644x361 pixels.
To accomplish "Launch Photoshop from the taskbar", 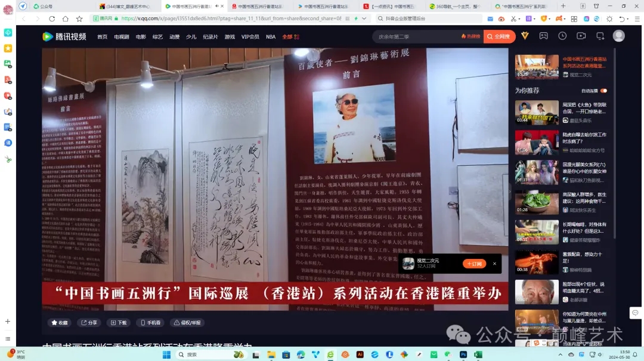I will click(x=463, y=354).
